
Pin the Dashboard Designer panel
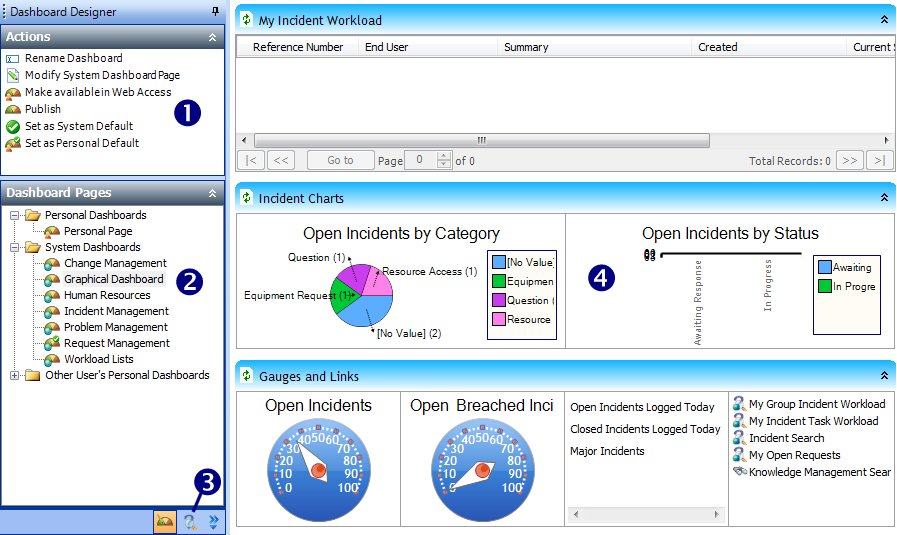(216, 12)
